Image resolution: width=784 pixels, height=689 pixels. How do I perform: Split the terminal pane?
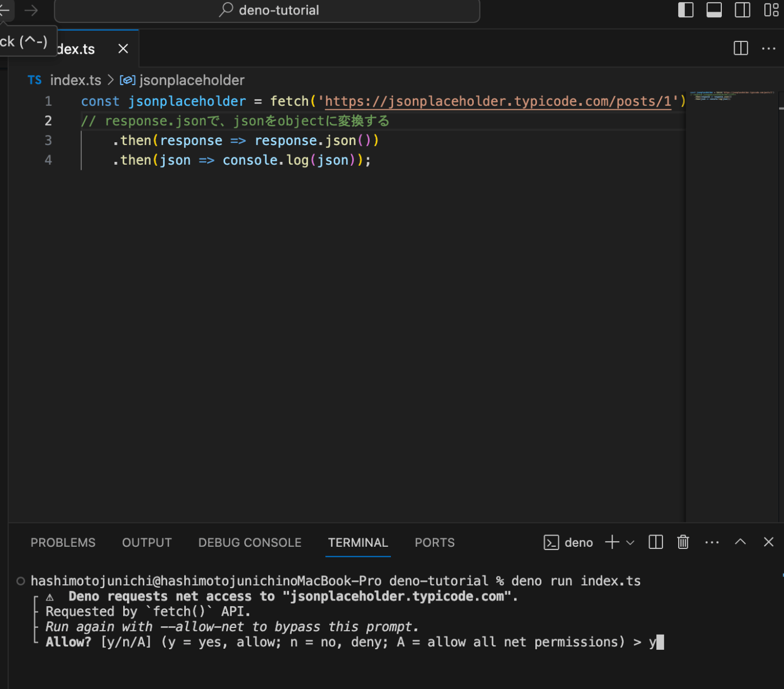click(x=656, y=542)
